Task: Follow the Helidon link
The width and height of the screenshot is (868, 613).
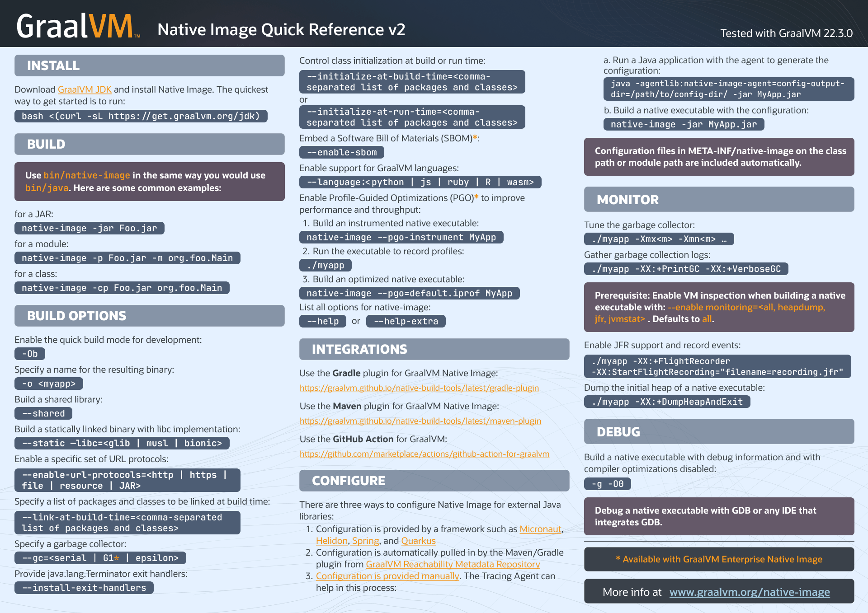Action: coord(332,541)
